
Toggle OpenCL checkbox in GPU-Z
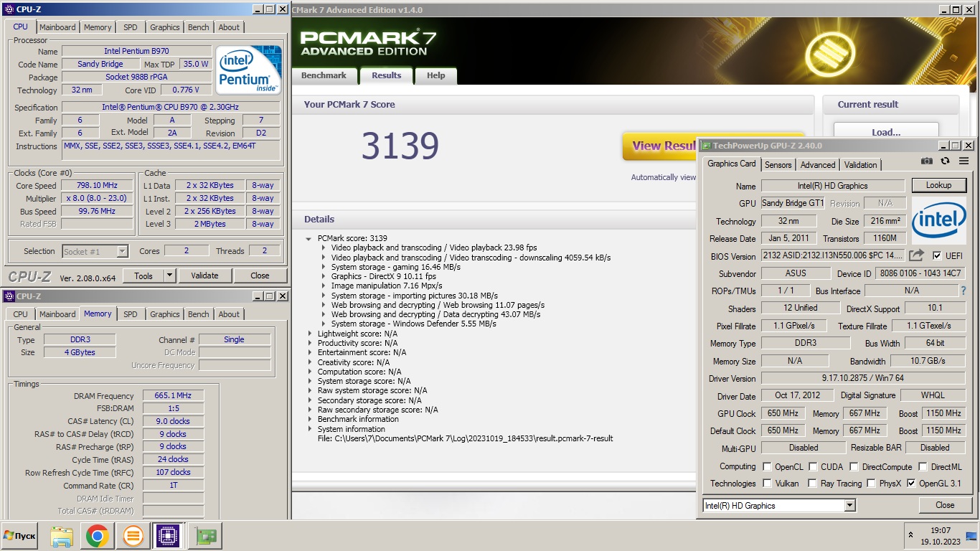[x=767, y=466]
